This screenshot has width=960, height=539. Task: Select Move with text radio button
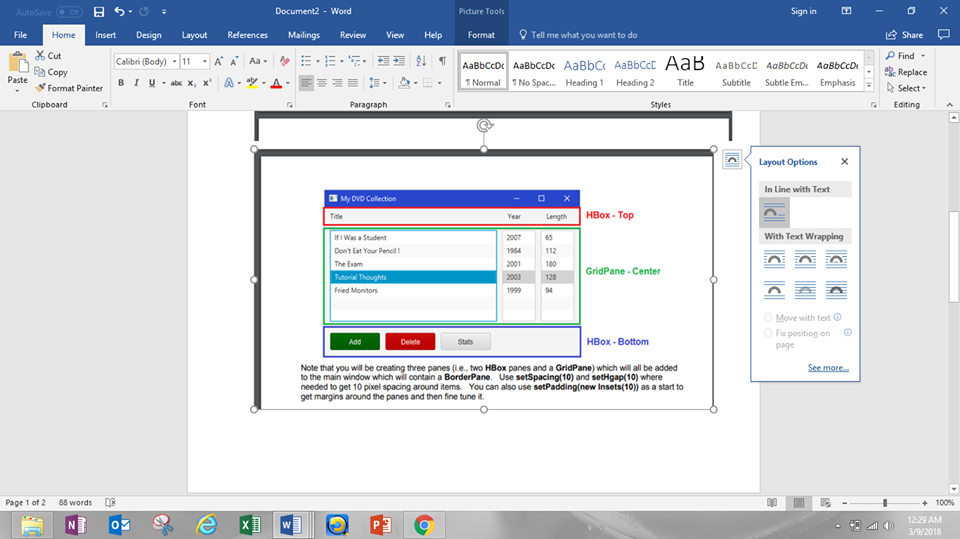[768, 318]
